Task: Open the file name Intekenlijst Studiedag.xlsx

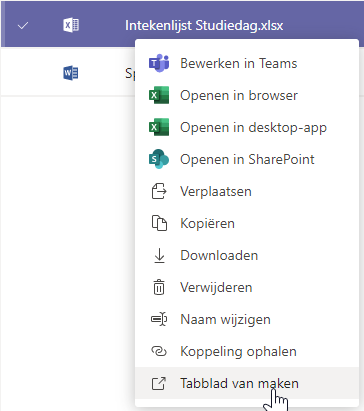Action: (x=204, y=26)
